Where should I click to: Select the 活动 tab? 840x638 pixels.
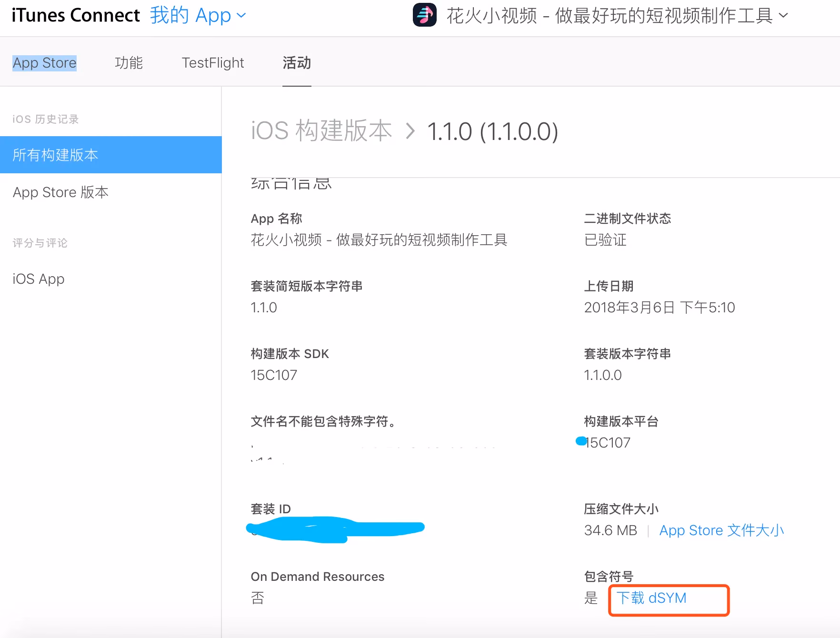pos(297,63)
